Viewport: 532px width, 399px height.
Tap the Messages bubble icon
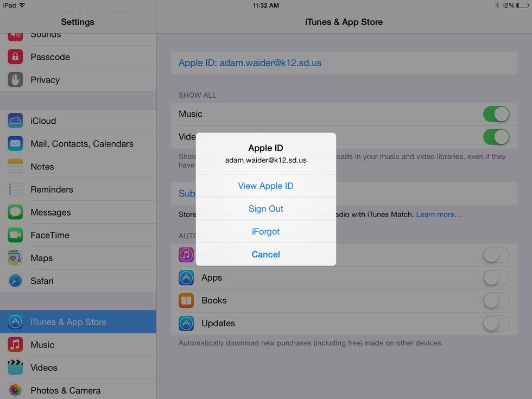point(15,212)
